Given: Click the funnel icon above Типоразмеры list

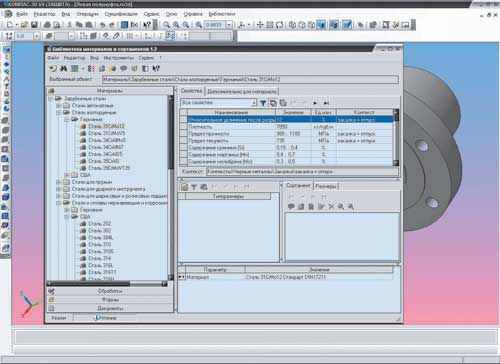Looking at the screenshot, I should 194,187.
